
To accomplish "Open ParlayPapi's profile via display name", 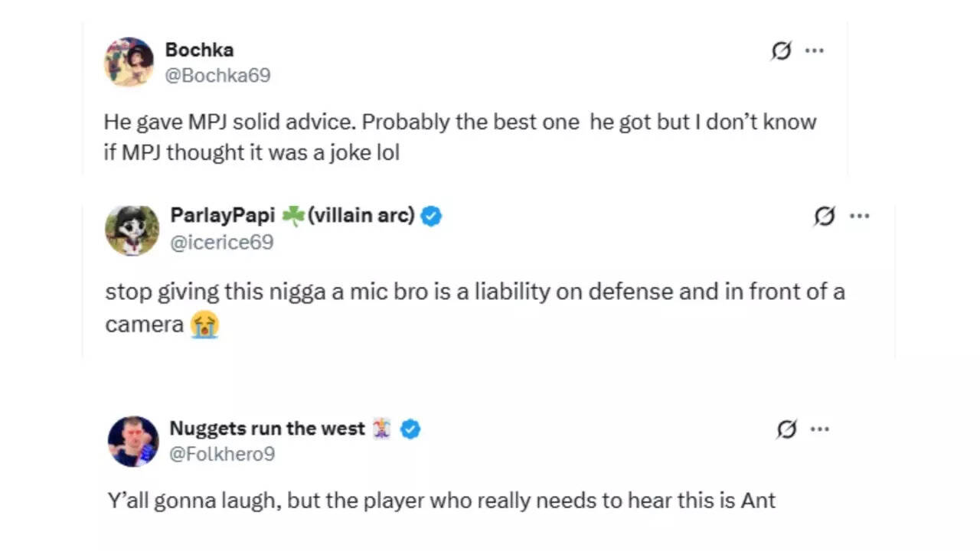I will [223, 216].
